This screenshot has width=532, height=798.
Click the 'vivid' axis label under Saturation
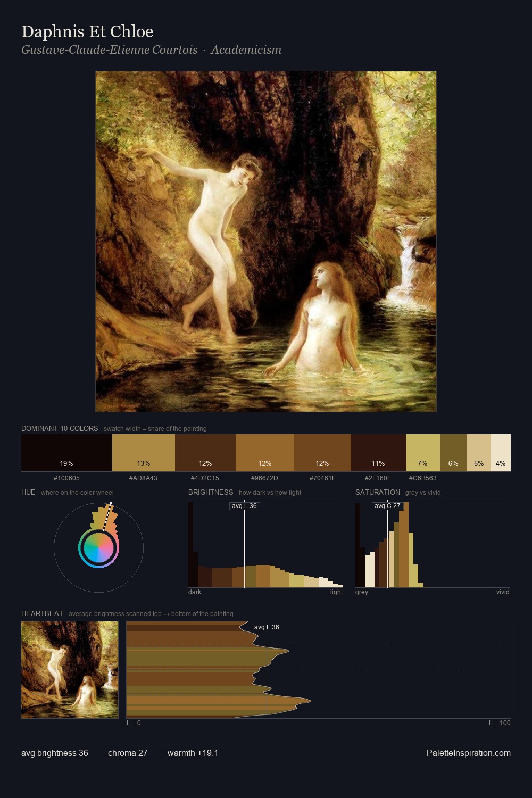pyautogui.click(x=503, y=592)
